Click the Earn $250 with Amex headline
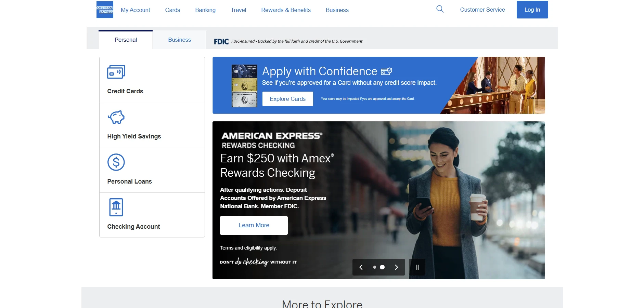 click(277, 165)
